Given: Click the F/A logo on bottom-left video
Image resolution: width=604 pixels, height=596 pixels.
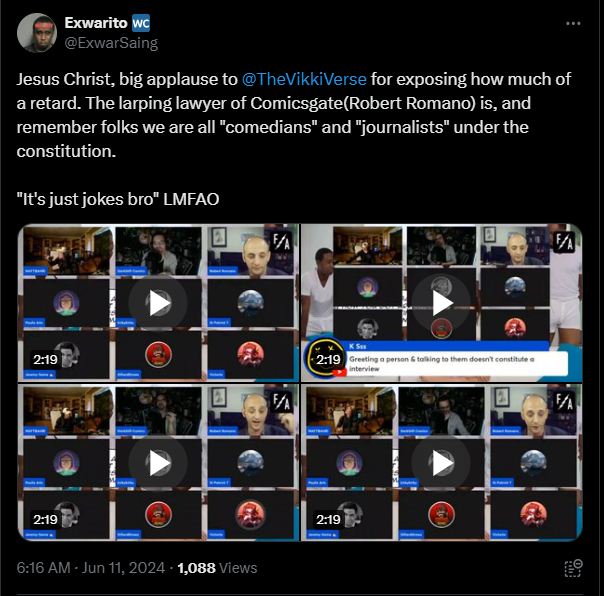Looking at the screenshot, I should coord(282,402).
